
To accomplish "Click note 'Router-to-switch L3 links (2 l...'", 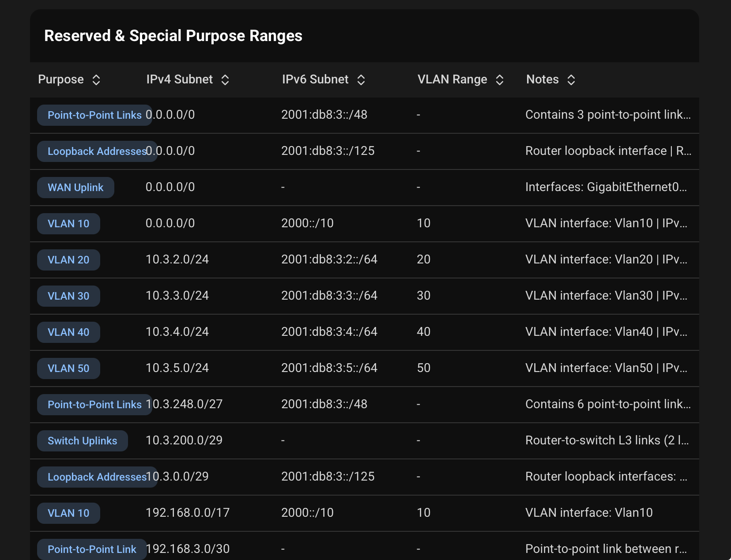I will pyautogui.click(x=607, y=440).
